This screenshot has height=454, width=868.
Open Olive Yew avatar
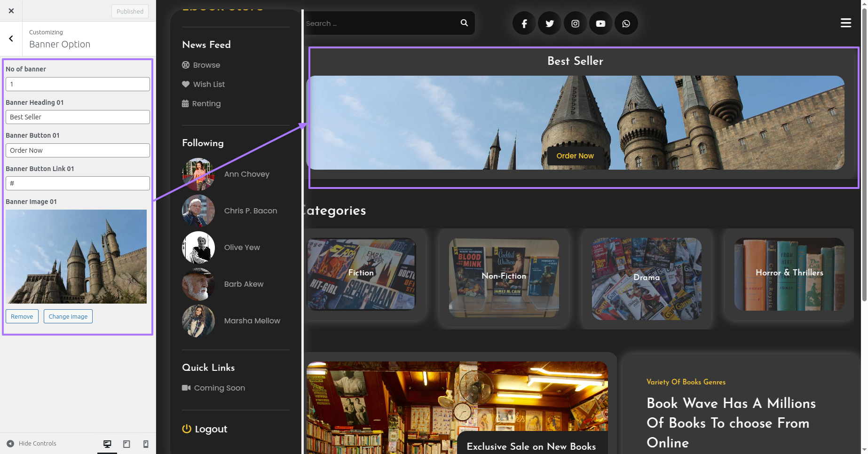pos(198,247)
